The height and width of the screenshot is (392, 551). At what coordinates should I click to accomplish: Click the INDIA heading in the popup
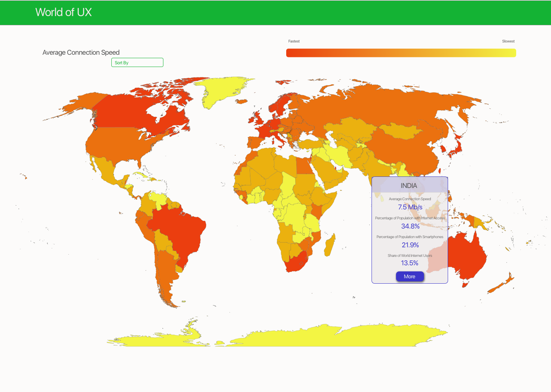tap(409, 186)
